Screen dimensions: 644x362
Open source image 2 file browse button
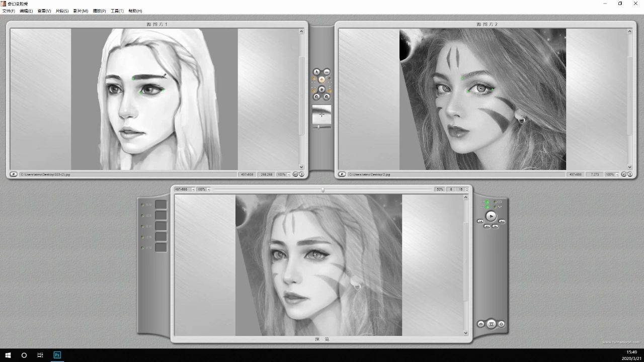[342, 174]
